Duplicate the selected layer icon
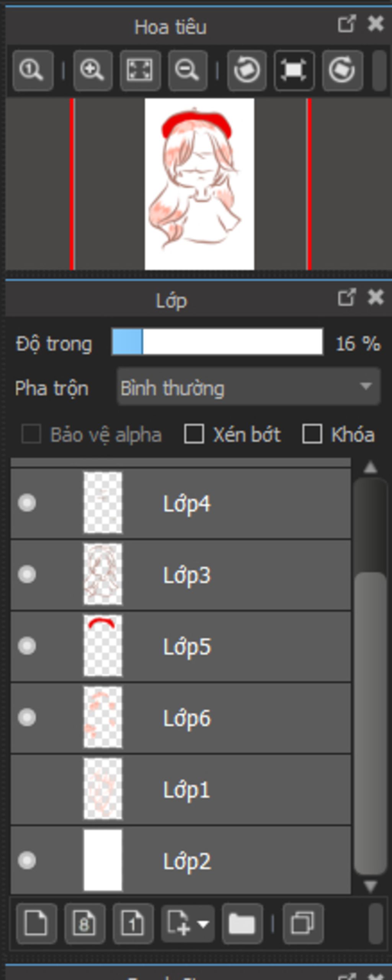The height and width of the screenshot is (980, 392). 303,924
